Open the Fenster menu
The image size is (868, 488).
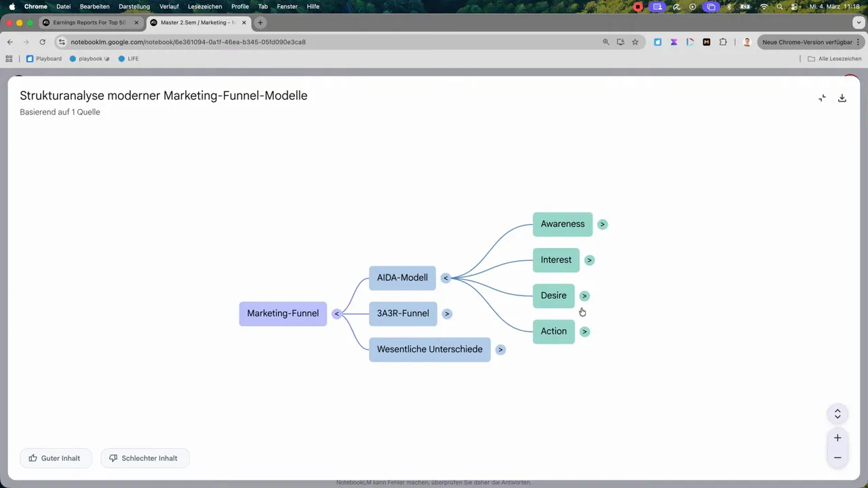288,7
